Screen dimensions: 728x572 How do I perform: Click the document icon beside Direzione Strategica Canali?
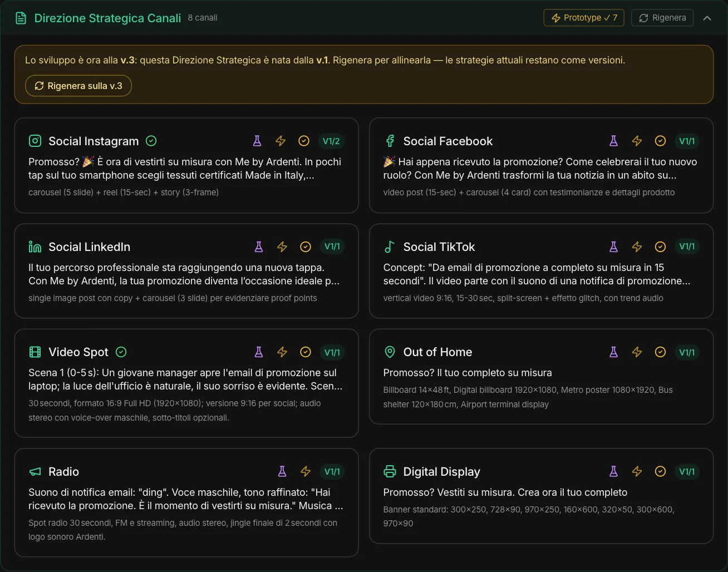tap(21, 18)
